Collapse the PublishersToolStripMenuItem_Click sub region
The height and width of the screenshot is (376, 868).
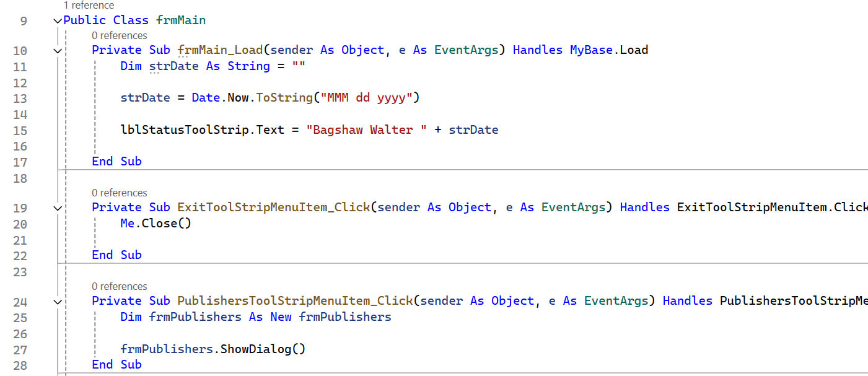pos(58,302)
